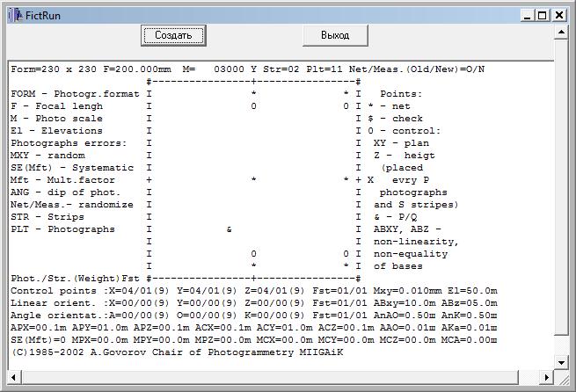Minimize the FictRun window
The width and height of the screenshot is (576, 392).
click(527, 16)
